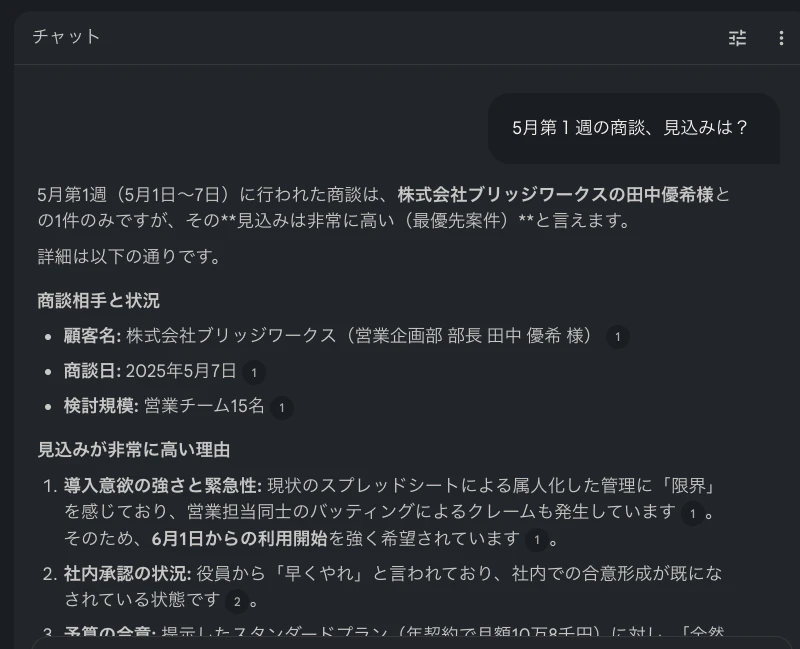Click the 見込みが非常に高い理由 heading
Image resolution: width=800 pixels, height=649 pixels.
click(134, 450)
